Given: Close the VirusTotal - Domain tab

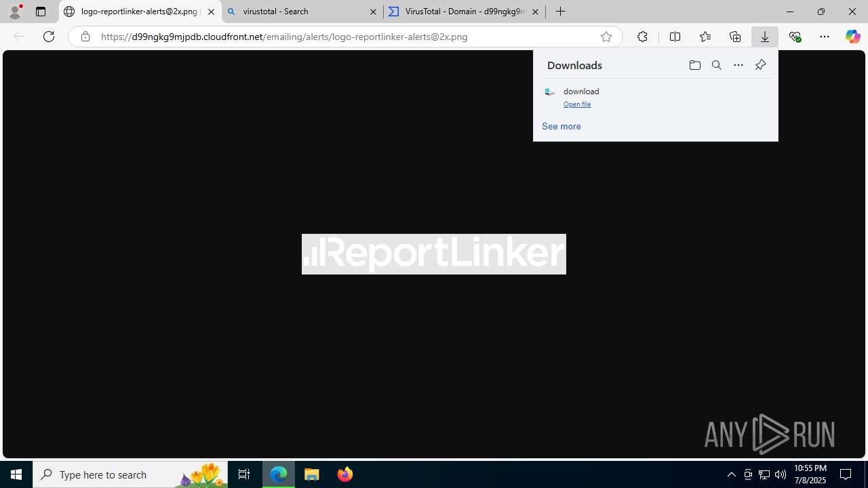Looking at the screenshot, I should [535, 12].
